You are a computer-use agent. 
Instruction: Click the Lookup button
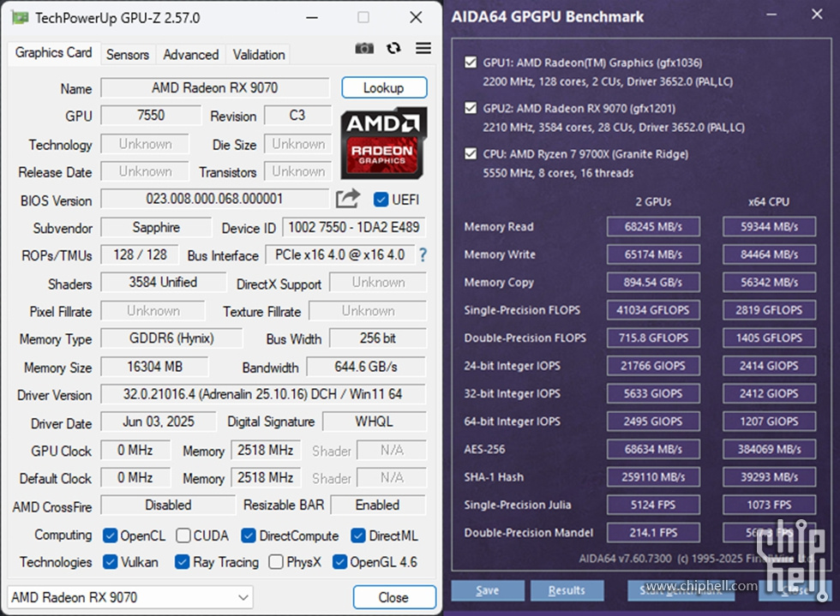[384, 88]
